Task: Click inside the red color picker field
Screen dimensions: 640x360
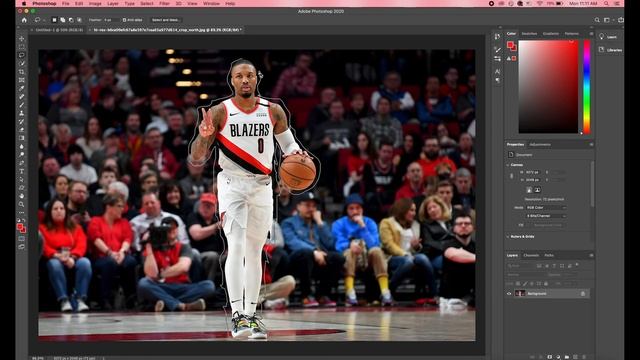Action: tap(549, 87)
